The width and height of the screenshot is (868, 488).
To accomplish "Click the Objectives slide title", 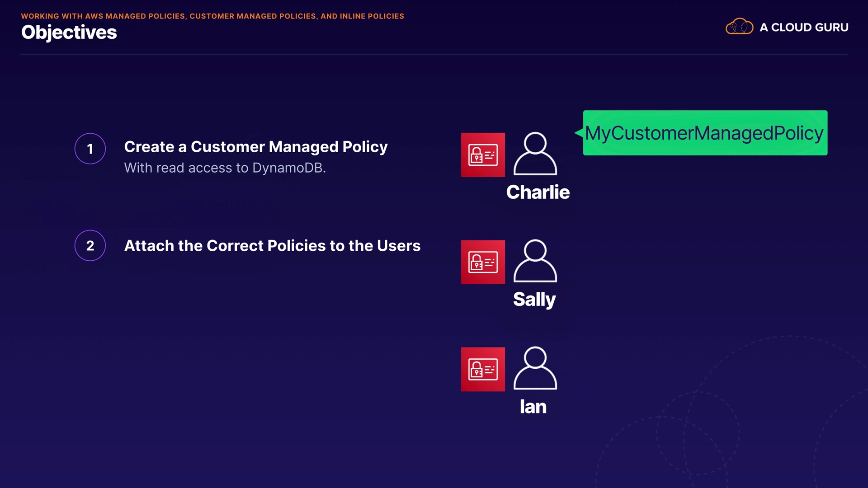I will click(69, 33).
